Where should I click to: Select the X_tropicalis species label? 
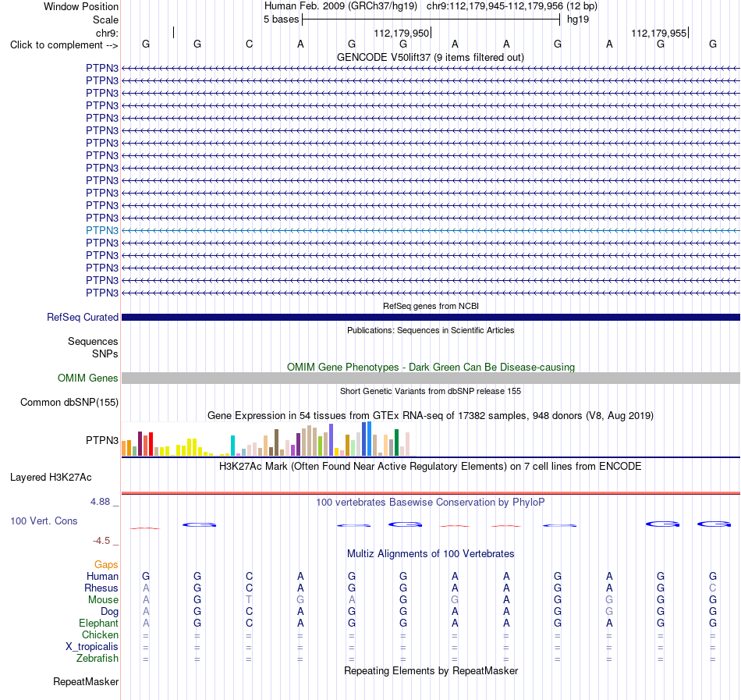tap(92, 647)
